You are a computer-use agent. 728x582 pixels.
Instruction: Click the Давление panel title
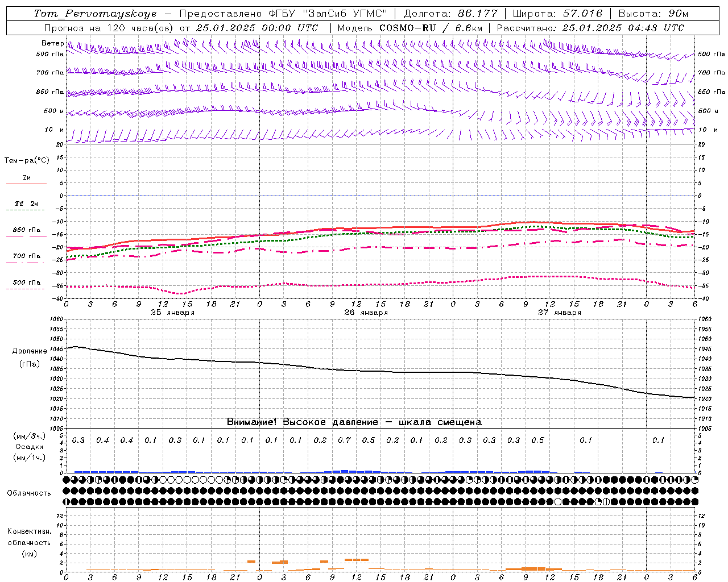coord(30,351)
